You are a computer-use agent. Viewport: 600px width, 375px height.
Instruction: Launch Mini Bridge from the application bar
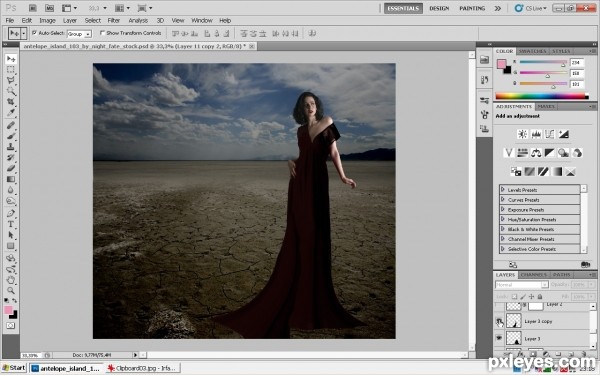coord(49,8)
